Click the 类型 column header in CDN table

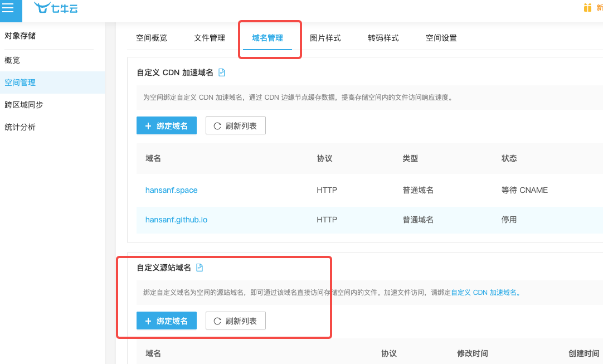[x=410, y=158]
